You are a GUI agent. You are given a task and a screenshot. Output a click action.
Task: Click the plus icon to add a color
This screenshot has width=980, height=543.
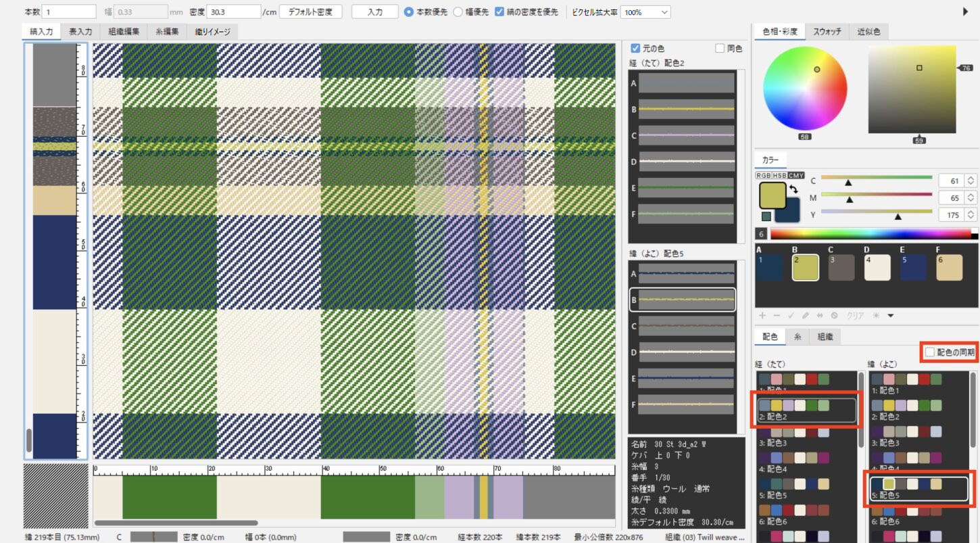tap(762, 316)
